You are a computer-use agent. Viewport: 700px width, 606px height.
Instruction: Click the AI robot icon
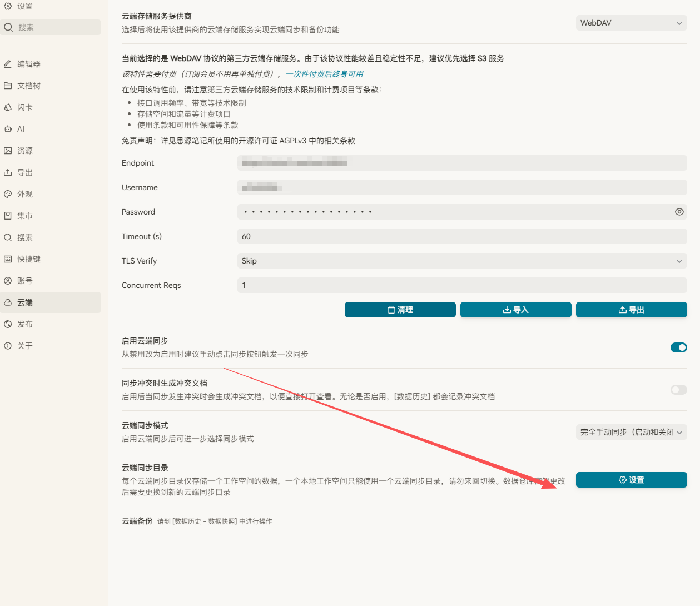(x=8, y=129)
